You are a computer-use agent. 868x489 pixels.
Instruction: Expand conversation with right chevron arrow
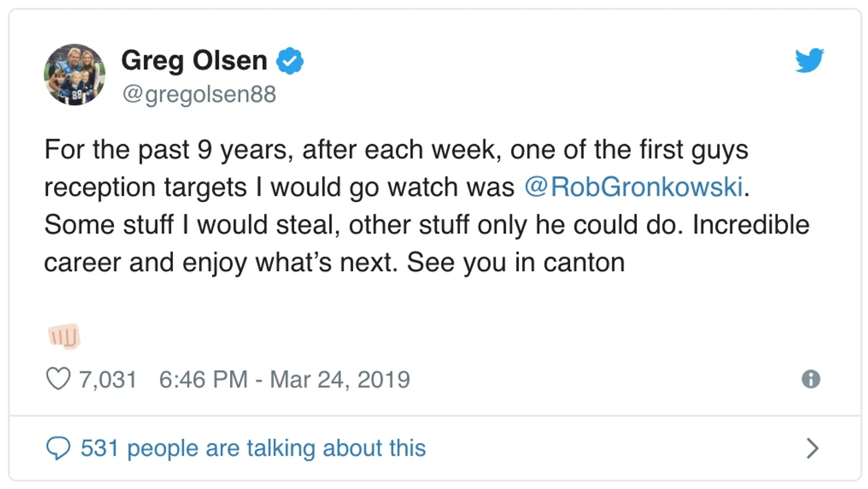click(812, 448)
